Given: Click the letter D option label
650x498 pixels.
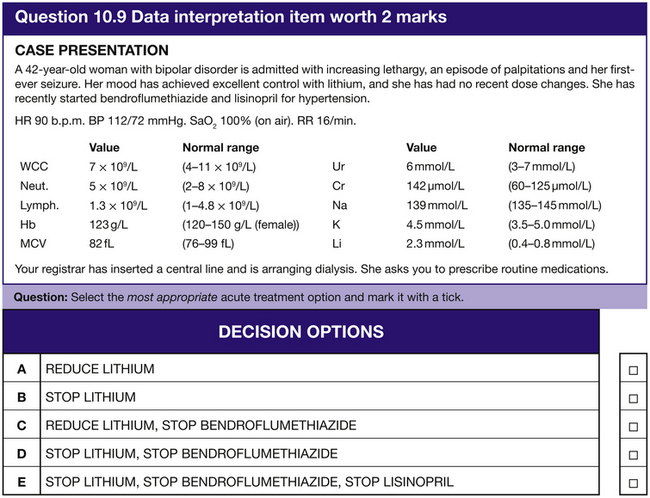Looking at the screenshot, I should pyautogui.click(x=21, y=454).
